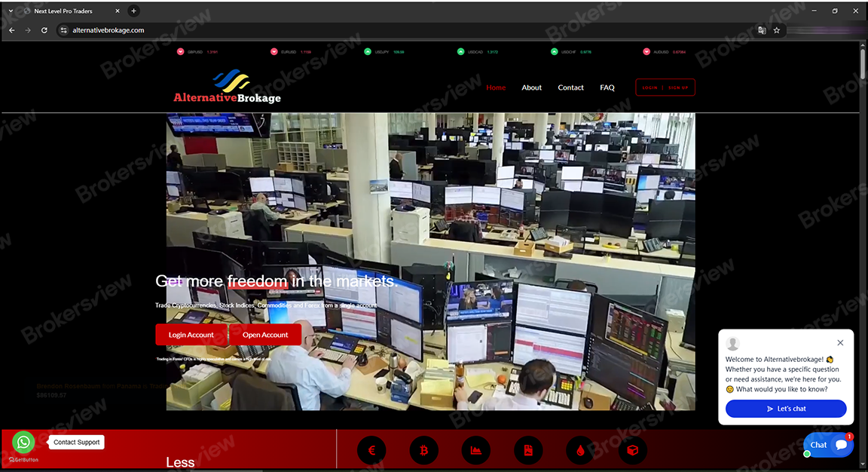Click the browser forward arrow
The width and height of the screenshot is (868, 472).
28,30
